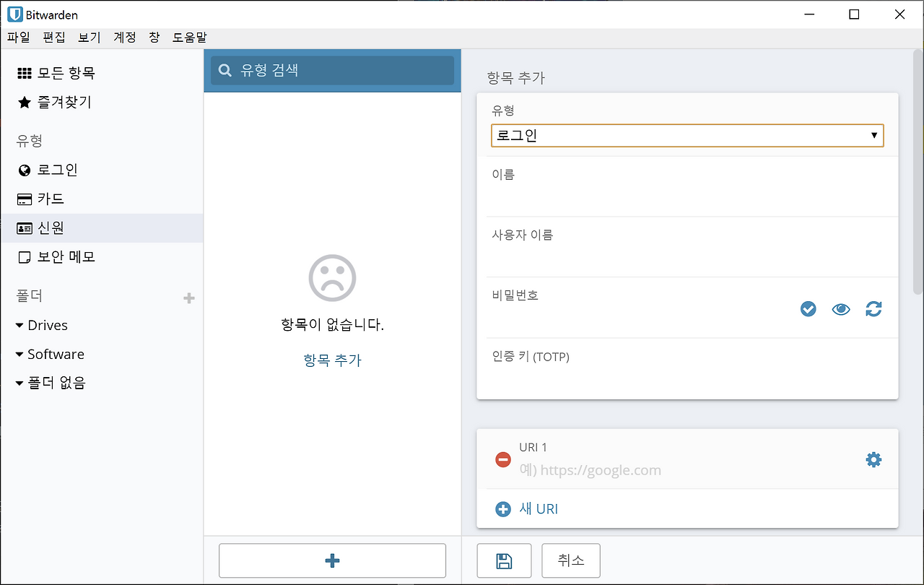Filter by identity type (신원)
The width and height of the screenshot is (924, 585).
tap(102, 227)
